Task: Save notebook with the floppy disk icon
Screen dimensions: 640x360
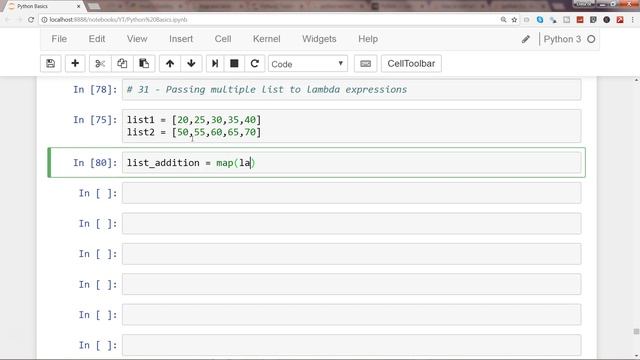Action: click(51, 64)
